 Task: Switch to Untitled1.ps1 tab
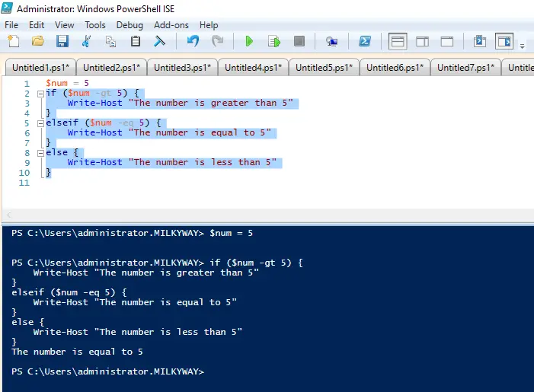(40, 68)
